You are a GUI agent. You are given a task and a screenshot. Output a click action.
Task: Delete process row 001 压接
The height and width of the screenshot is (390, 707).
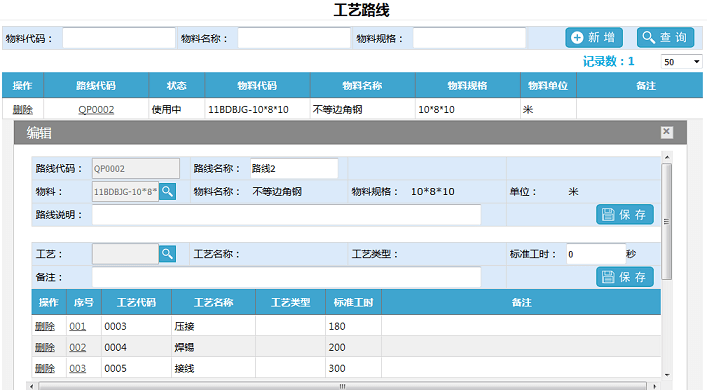[x=45, y=326]
